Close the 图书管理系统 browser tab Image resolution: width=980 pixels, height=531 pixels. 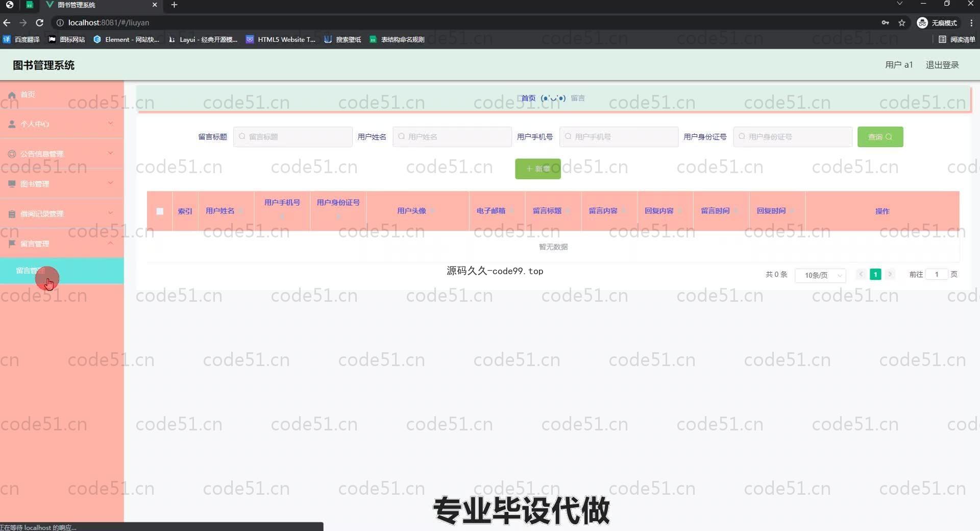pyautogui.click(x=155, y=5)
